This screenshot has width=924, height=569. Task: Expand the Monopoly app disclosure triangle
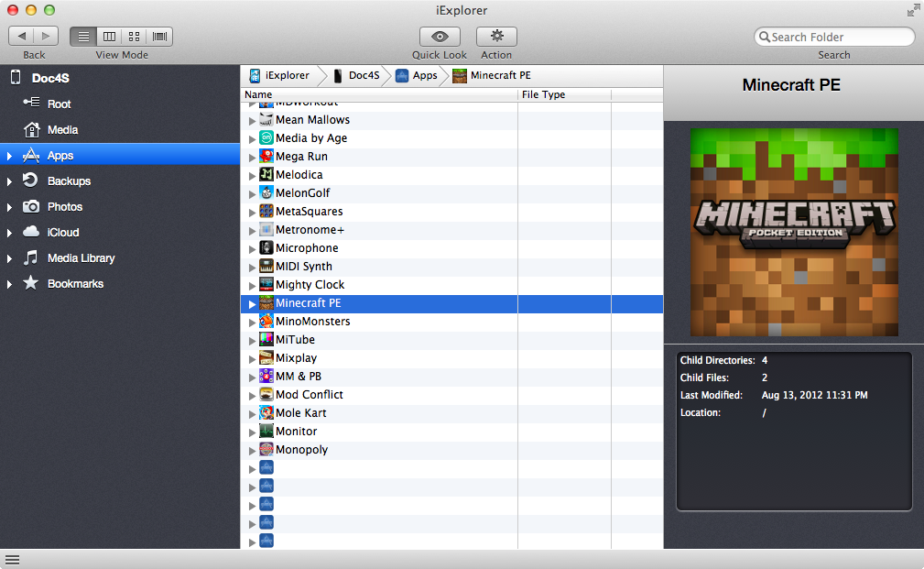coord(253,450)
